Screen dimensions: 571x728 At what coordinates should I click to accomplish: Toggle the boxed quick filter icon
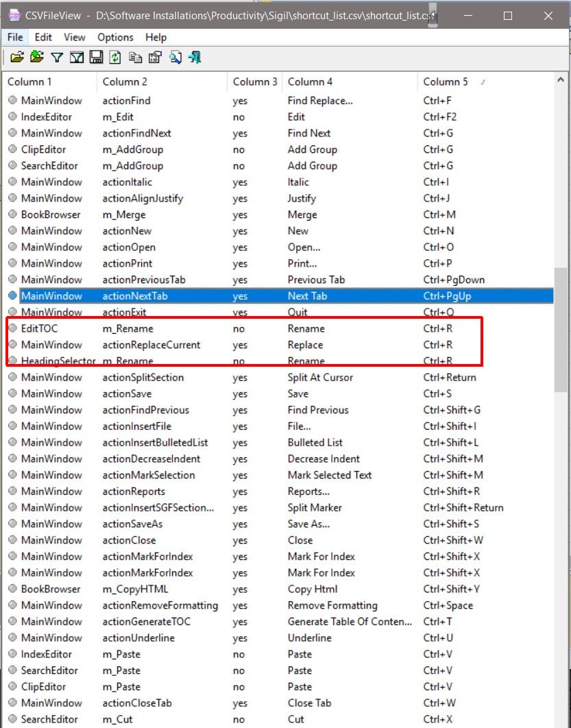[77, 58]
